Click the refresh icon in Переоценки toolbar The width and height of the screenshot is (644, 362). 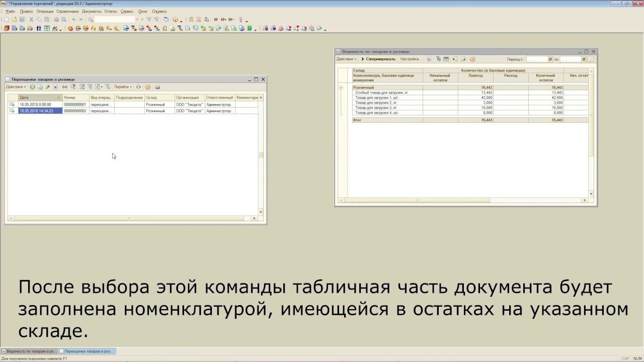coord(138,87)
